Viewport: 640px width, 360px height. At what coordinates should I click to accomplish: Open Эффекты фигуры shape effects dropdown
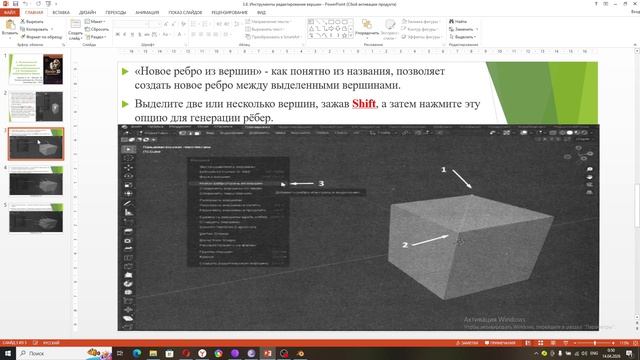click(422, 37)
